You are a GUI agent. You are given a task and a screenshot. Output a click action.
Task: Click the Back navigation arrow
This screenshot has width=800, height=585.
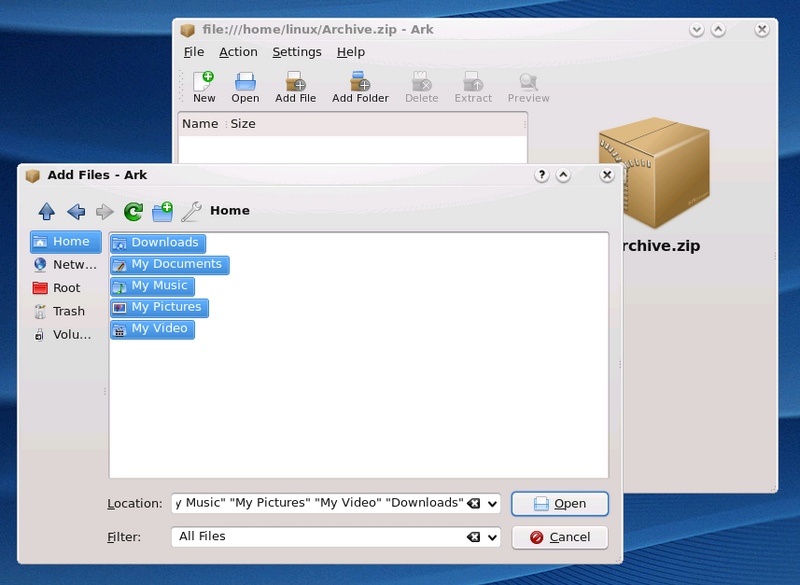tap(76, 211)
